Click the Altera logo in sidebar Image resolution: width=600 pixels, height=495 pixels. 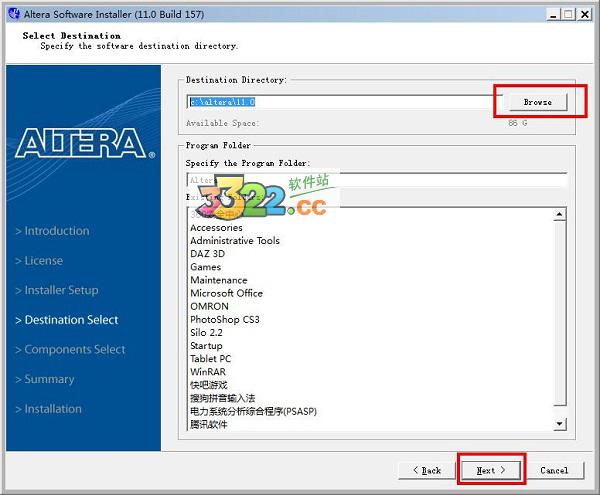85,143
